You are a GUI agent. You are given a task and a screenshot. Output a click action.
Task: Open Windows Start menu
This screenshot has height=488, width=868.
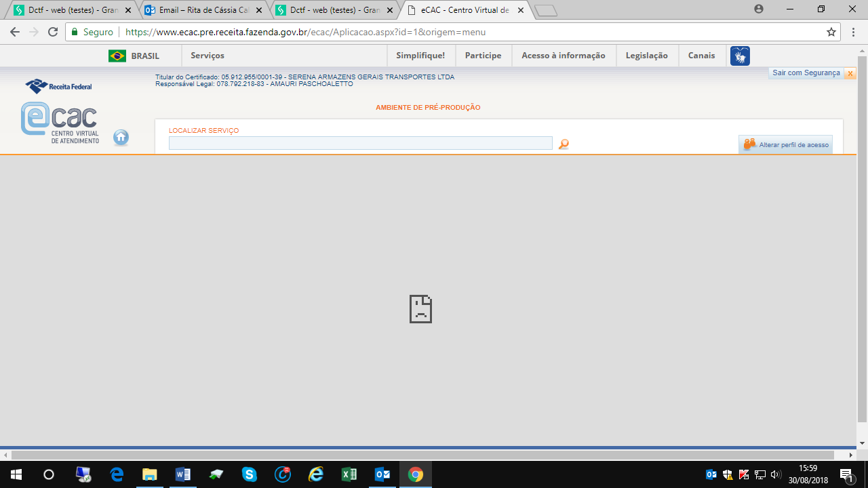[16, 474]
